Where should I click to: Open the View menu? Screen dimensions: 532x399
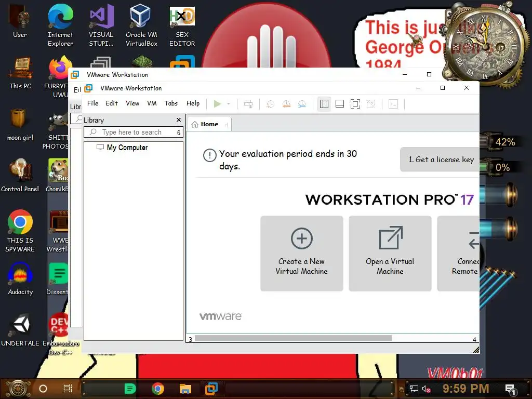pos(132,103)
